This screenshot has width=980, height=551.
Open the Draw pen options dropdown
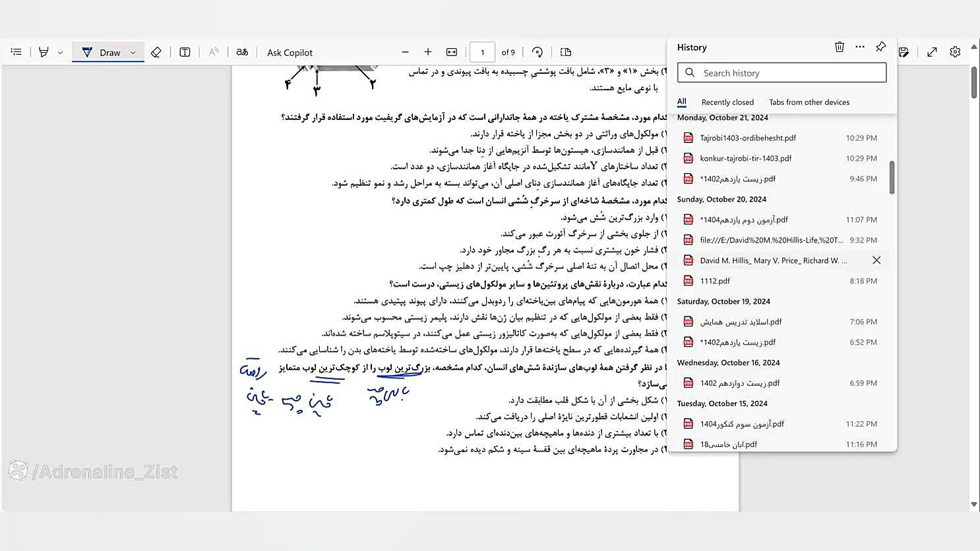(133, 52)
